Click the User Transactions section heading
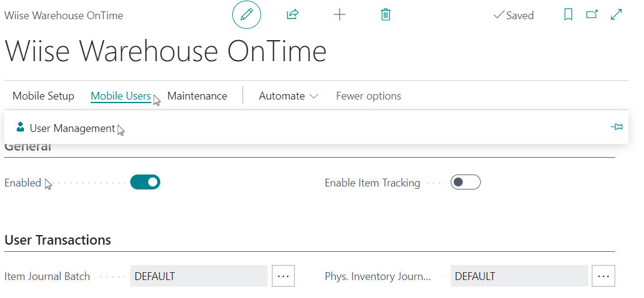The image size is (644, 298). pos(58,240)
